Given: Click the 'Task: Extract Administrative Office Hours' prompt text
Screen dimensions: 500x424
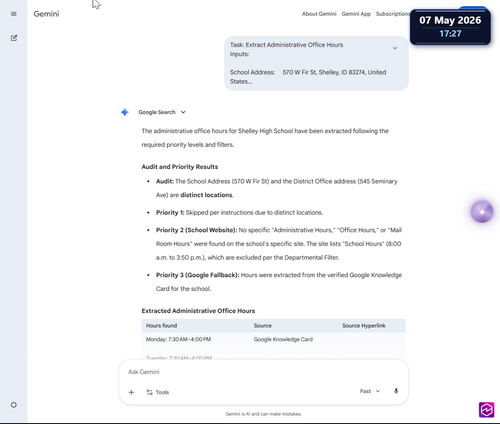Looking at the screenshot, I should [x=286, y=45].
